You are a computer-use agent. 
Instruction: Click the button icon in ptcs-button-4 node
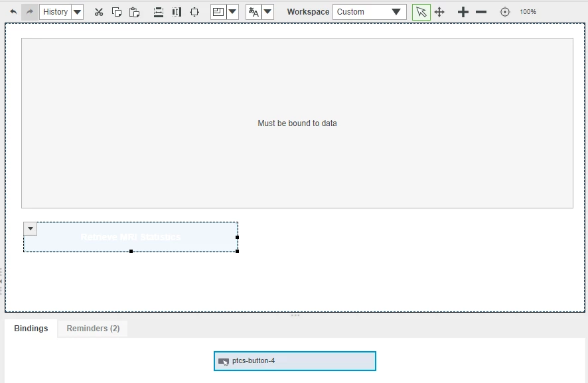(x=224, y=361)
